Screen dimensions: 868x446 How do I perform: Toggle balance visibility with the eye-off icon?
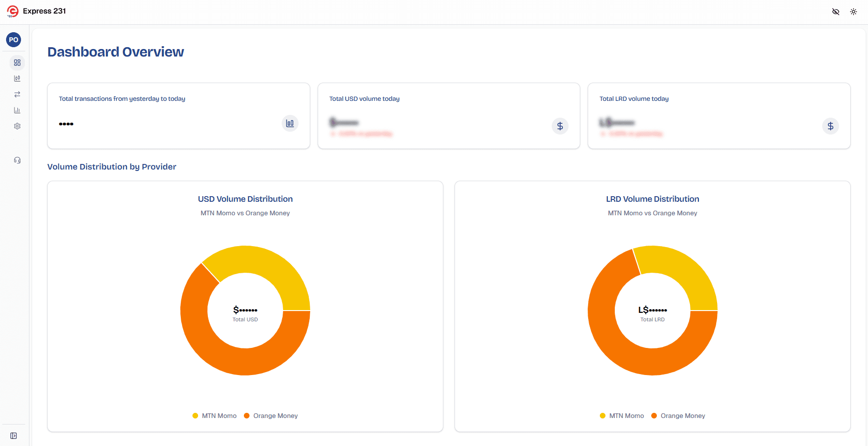click(x=836, y=11)
